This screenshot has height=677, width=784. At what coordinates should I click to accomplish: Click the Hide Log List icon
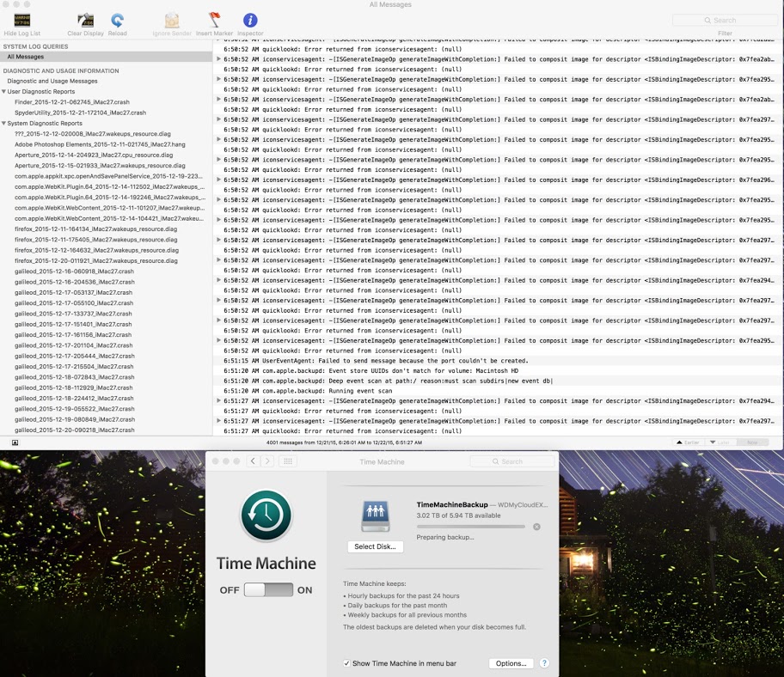(22, 20)
